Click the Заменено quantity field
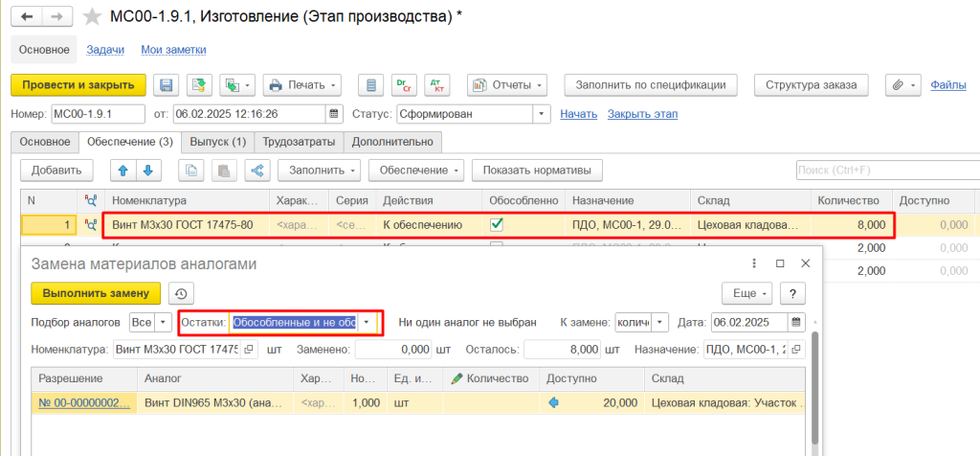Viewport: 980px width, 456px height. coord(393,349)
